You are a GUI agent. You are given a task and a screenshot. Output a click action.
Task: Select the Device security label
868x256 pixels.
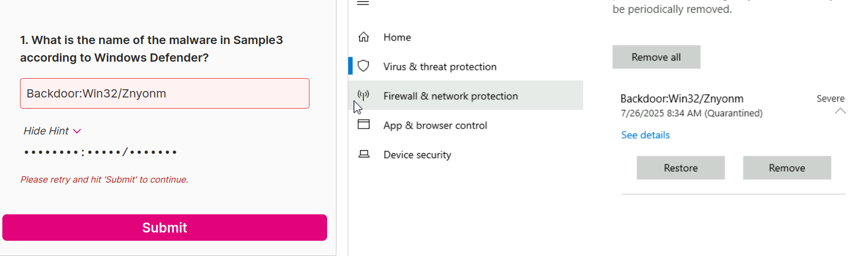click(x=417, y=155)
